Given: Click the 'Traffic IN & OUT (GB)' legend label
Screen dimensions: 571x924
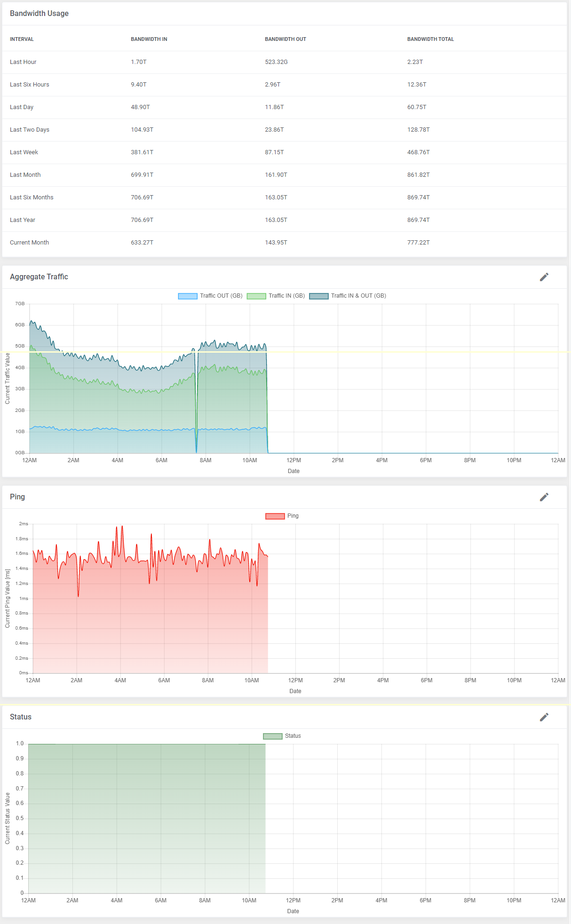Looking at the screenshot, I should click(358, 296).
